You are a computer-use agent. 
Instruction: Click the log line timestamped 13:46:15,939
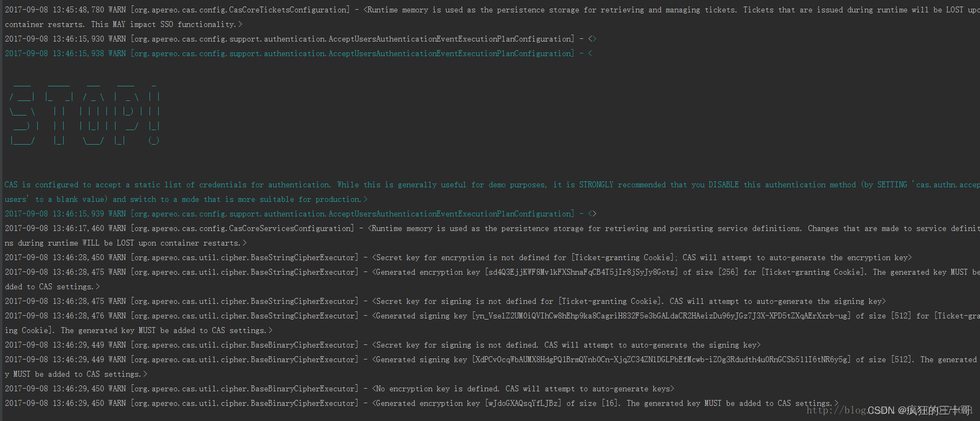point(300,214)
